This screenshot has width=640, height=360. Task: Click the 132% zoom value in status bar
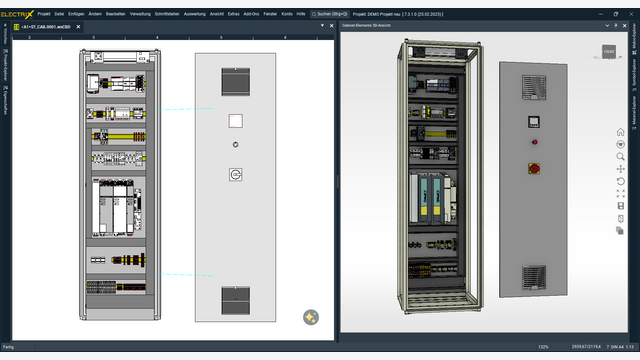(543, 347)
